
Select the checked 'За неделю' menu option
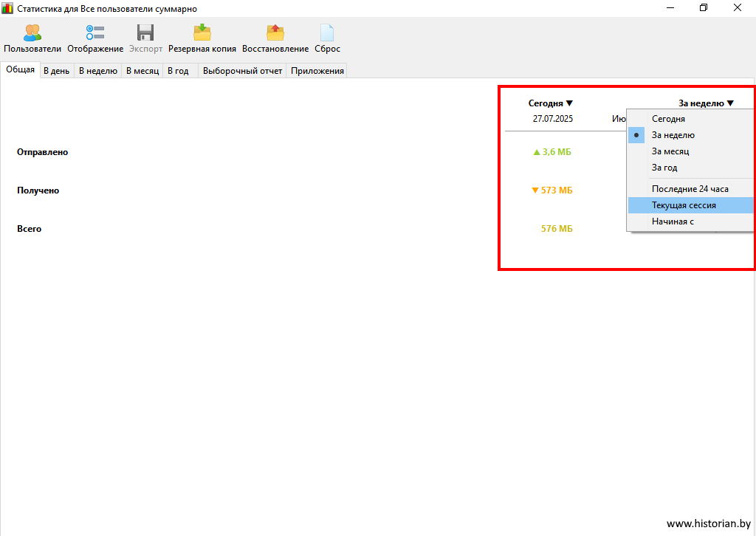(x=673, y=135)
